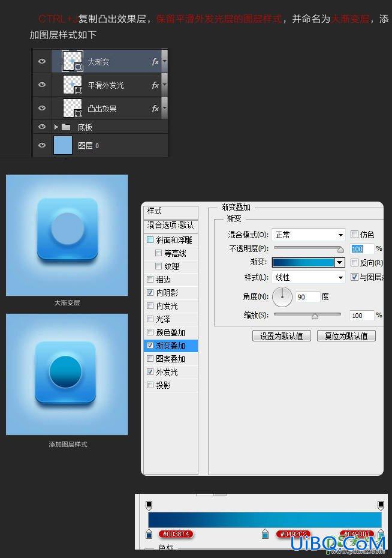The width and height of the screenshot is (392, 558).
Task: Toggle visibility of the 底板 group
Action: (x=42, y=127)
